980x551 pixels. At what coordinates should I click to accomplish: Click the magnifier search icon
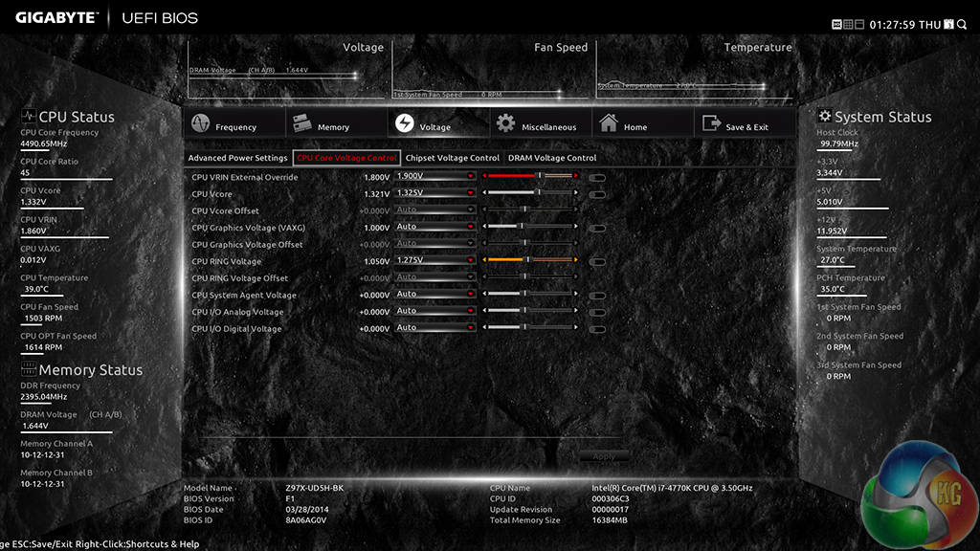(x=962, y=24)
